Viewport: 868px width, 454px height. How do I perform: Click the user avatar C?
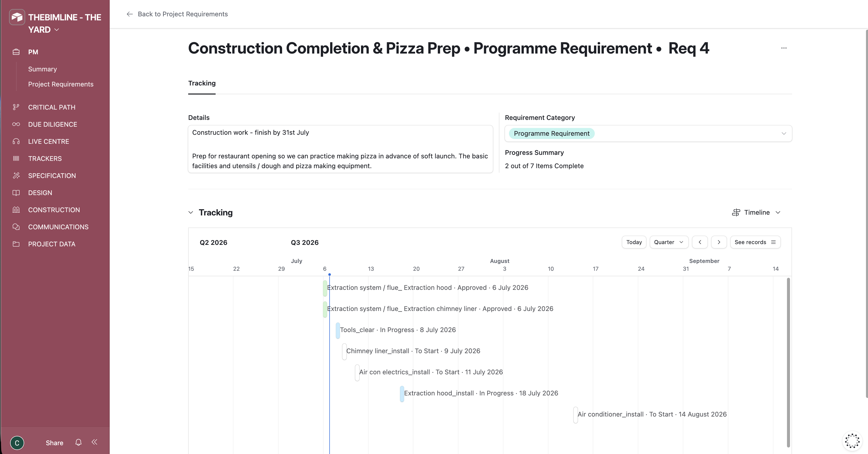click(17, 443)
